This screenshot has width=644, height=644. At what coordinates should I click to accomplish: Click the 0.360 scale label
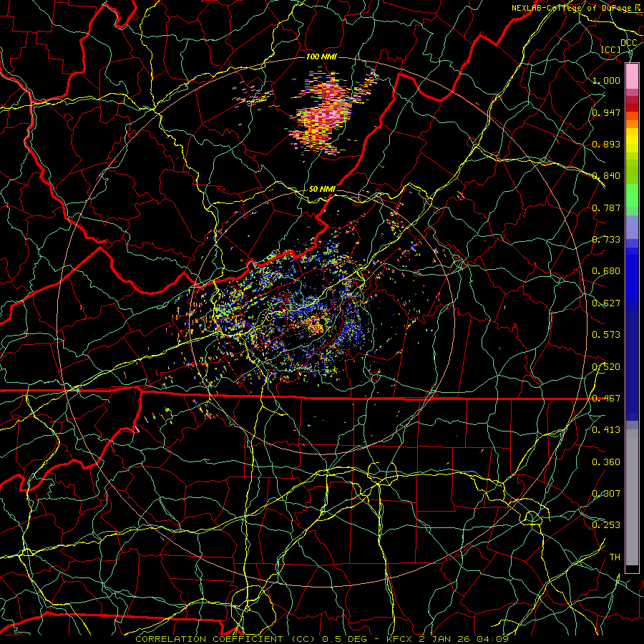[606, 462]
